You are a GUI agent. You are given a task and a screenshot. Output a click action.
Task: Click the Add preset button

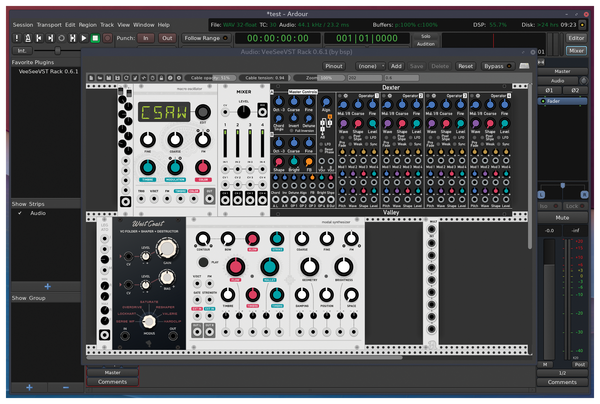point(396,66)
